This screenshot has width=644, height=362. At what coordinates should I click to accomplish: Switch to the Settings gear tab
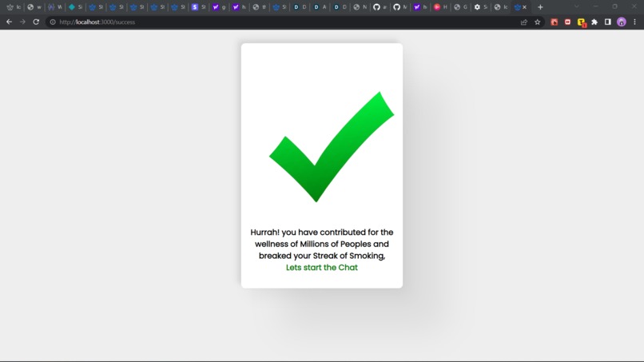[x=481, y=7]
